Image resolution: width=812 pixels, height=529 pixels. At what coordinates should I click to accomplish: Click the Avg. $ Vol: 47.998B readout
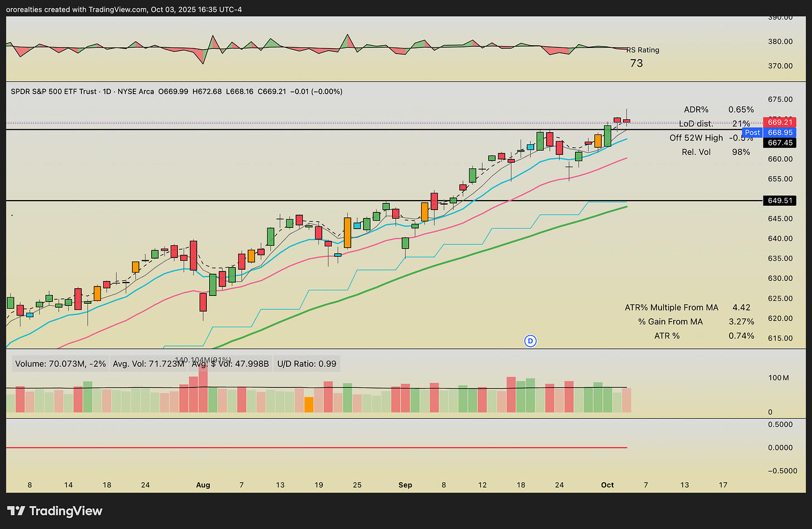230,364
